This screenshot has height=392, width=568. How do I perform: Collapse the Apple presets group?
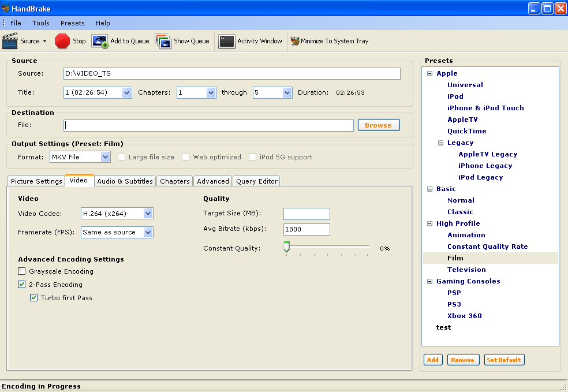429,73
